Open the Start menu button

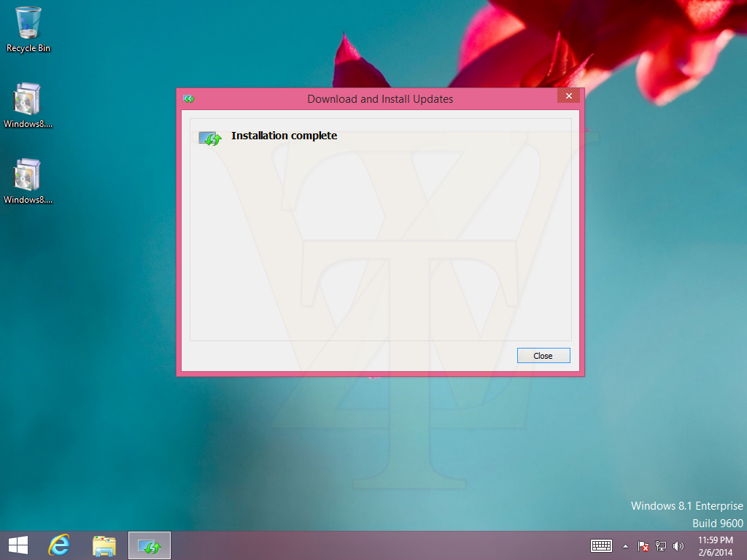point(18,545)
